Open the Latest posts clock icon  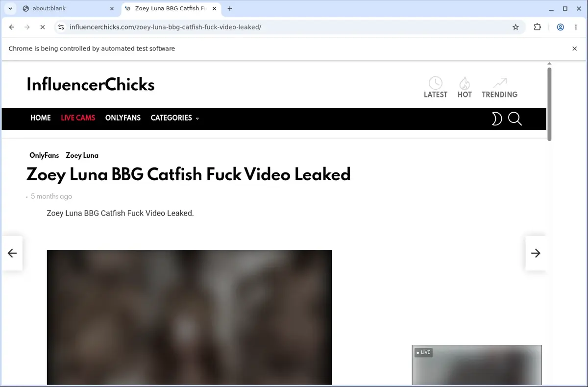[436, 87]
